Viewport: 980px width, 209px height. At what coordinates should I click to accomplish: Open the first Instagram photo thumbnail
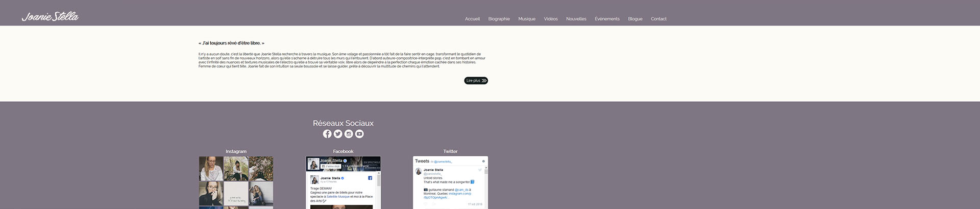(211, 169)
